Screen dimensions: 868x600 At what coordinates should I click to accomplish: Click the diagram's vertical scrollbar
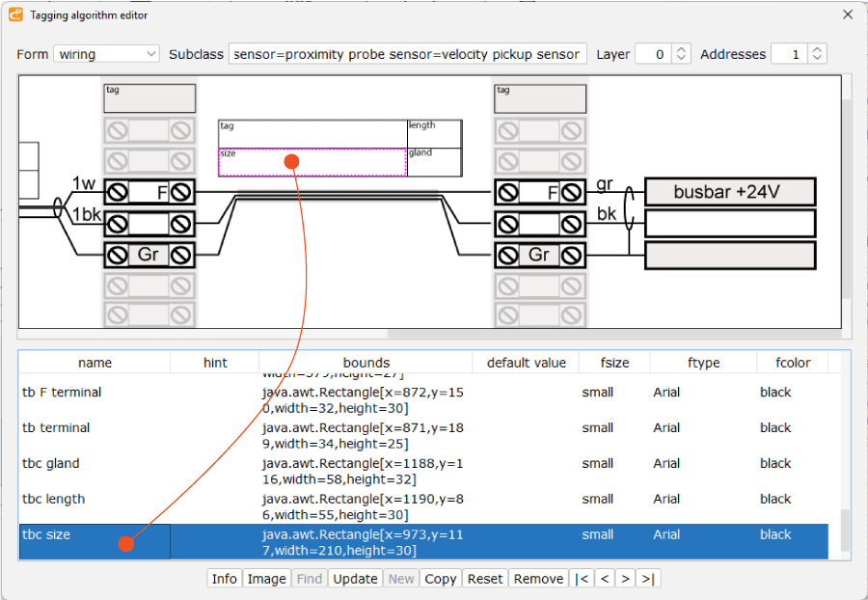tap(847, 200)
